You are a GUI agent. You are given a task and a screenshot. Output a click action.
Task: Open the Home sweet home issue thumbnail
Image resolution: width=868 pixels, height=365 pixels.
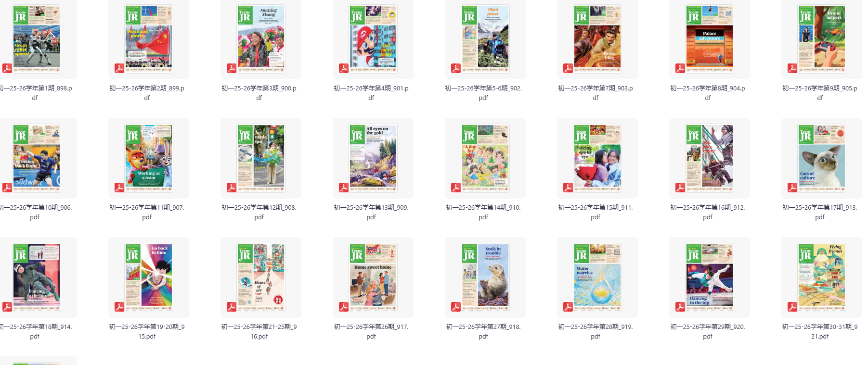[x=373, y=278]
